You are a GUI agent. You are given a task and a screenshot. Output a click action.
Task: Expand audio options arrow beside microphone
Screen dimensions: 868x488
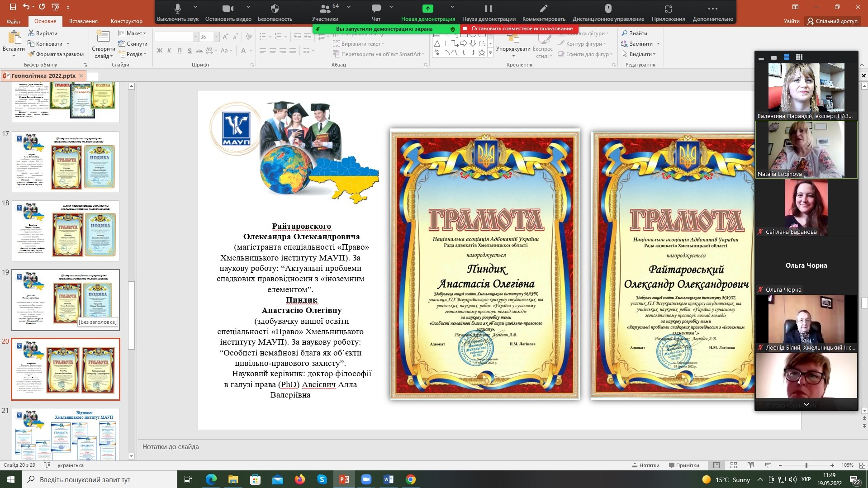pyautogui.click(x=195, y=7)
